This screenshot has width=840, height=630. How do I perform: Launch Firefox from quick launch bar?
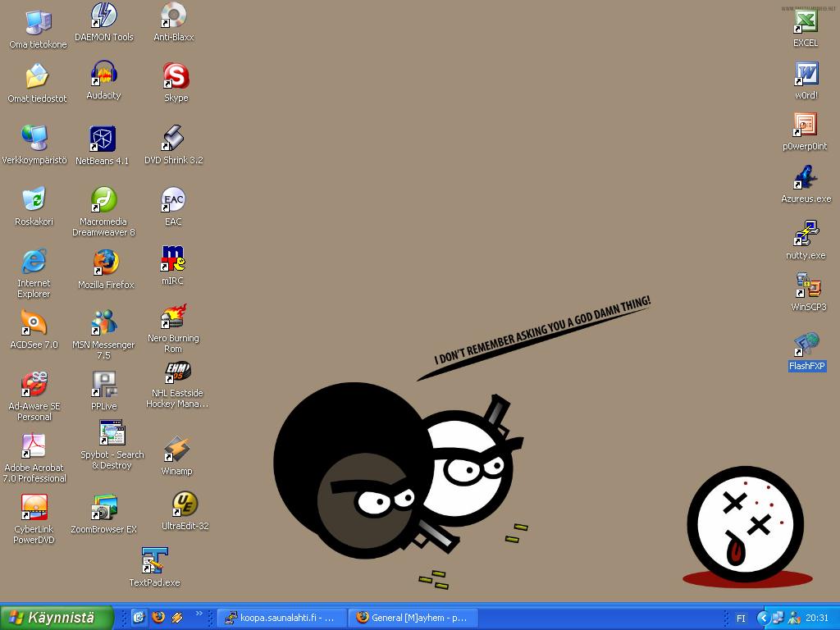tap(158, 618)
